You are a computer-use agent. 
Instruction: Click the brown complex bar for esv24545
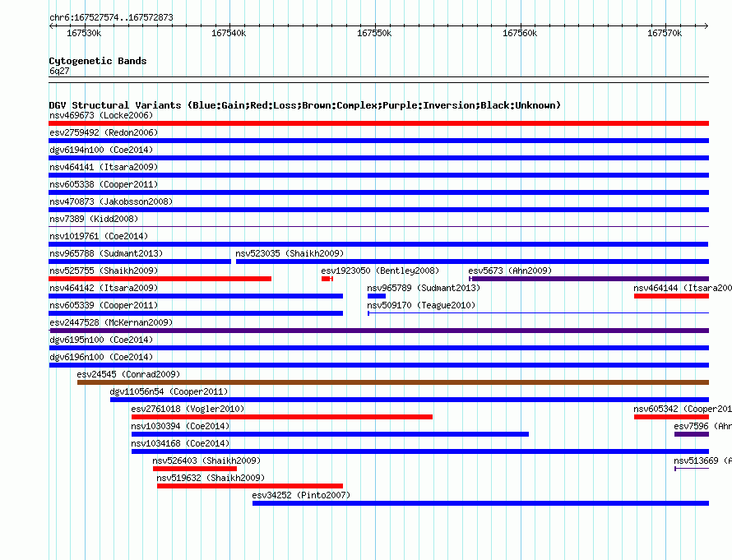[393, 382]
